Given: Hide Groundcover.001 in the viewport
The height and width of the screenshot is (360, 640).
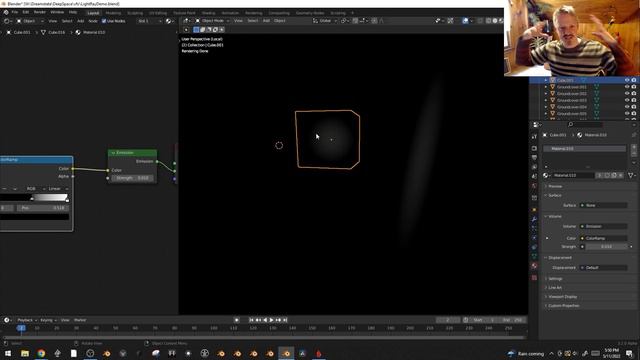Looking at the screenshot, I should click(x=627, y=87).
